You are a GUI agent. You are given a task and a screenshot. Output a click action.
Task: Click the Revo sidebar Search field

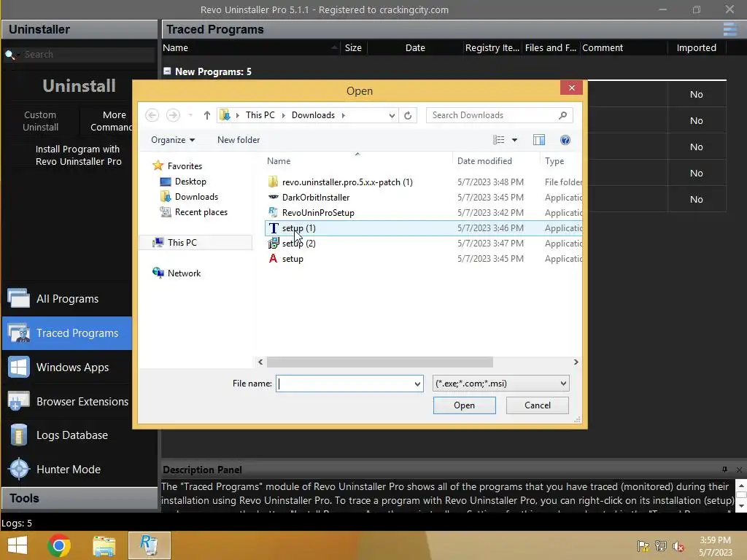[x=88, y=54]
